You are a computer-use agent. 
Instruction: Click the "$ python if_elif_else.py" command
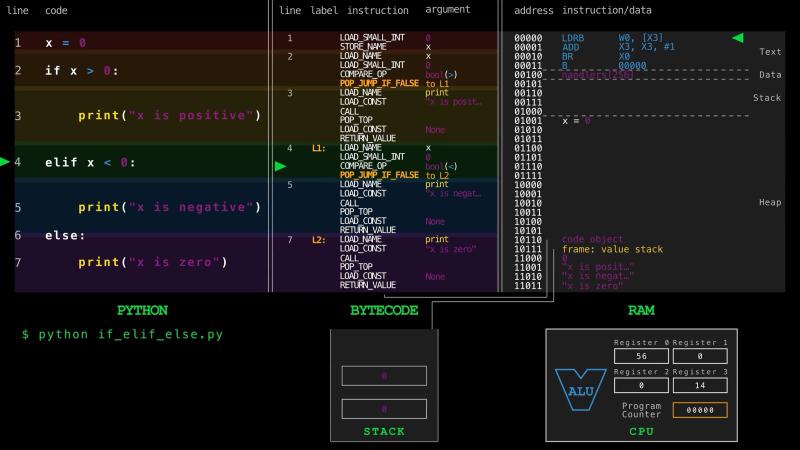click(122, 335)
